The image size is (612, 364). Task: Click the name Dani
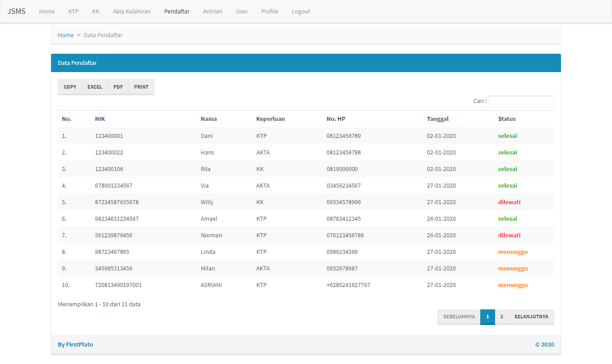207,136
